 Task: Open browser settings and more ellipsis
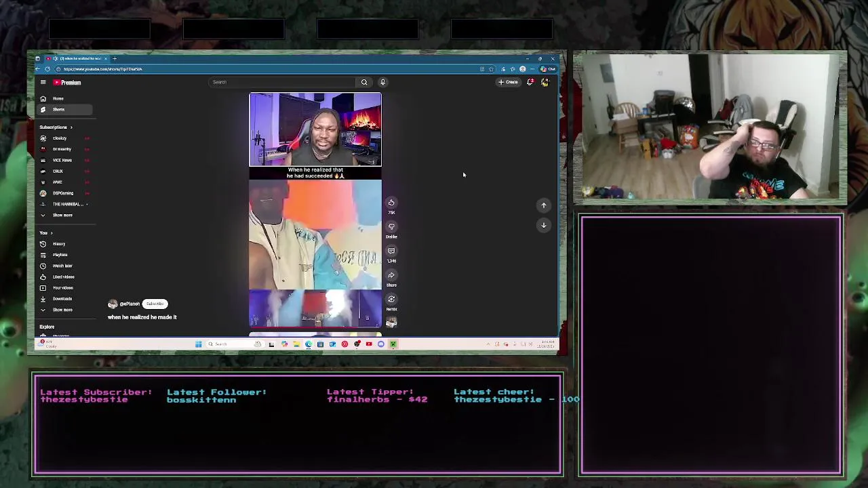pyautogui.click(x=532, y=69)
